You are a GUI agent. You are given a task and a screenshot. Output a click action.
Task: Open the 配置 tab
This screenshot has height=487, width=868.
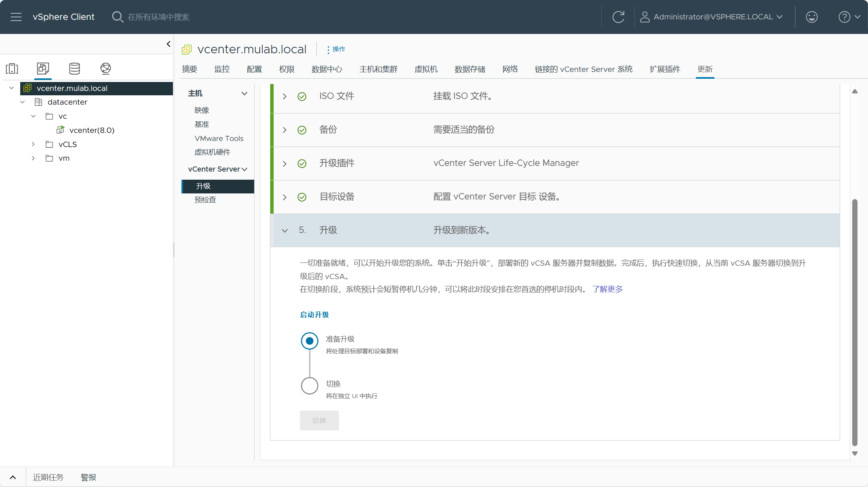[x=254, y=69]
